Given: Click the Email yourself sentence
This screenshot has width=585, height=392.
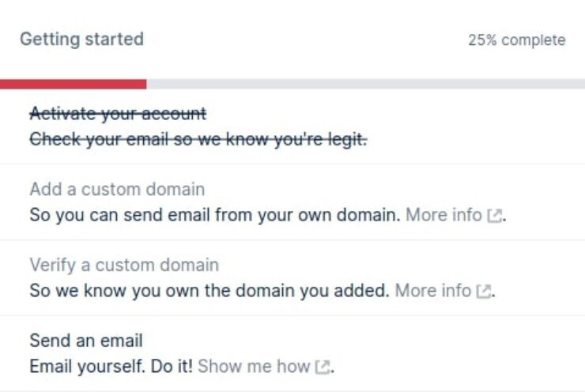Looking at the screenshot, I should 87,366.
